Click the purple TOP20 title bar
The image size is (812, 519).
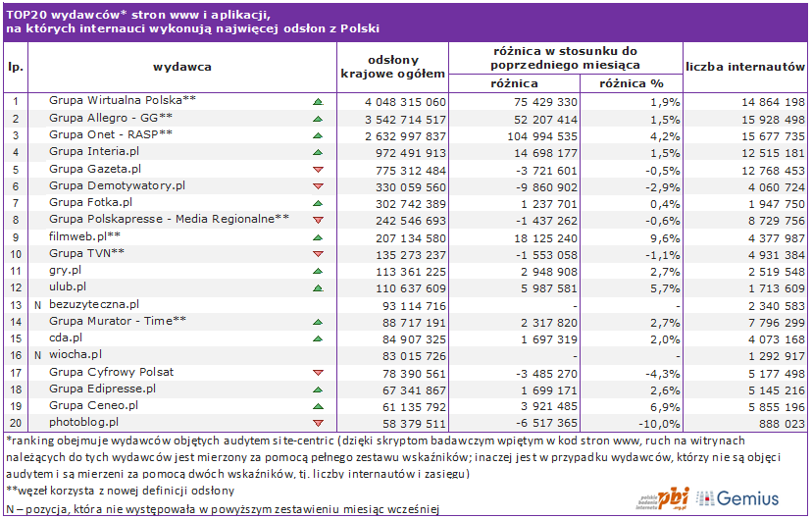coord(406,22)
